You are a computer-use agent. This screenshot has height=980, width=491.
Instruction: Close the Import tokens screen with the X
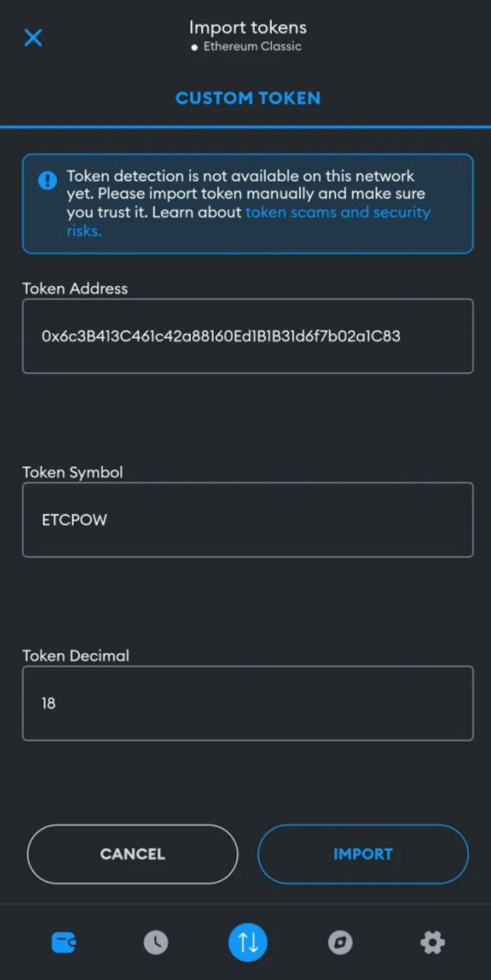pos(32,37)
